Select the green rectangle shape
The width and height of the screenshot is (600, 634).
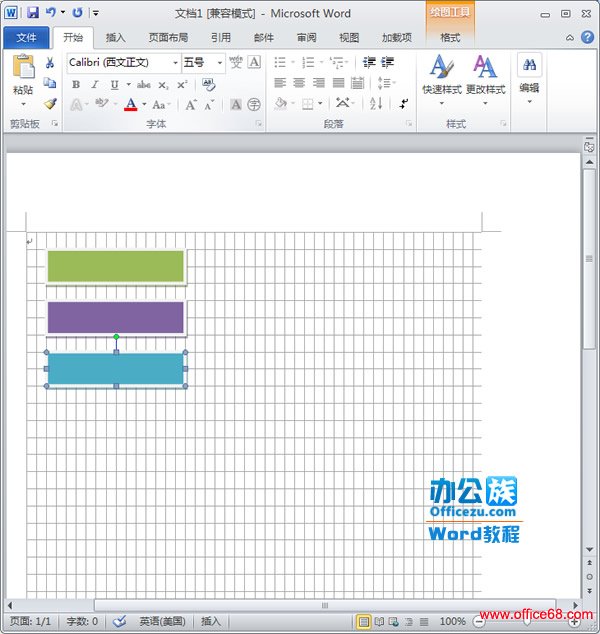[x=116, y=266]
